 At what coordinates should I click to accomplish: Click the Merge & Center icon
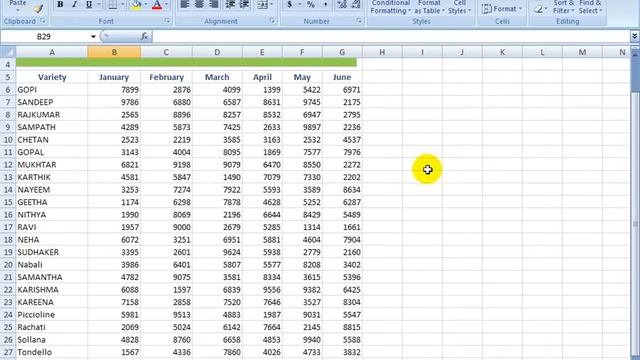point(262,4)
